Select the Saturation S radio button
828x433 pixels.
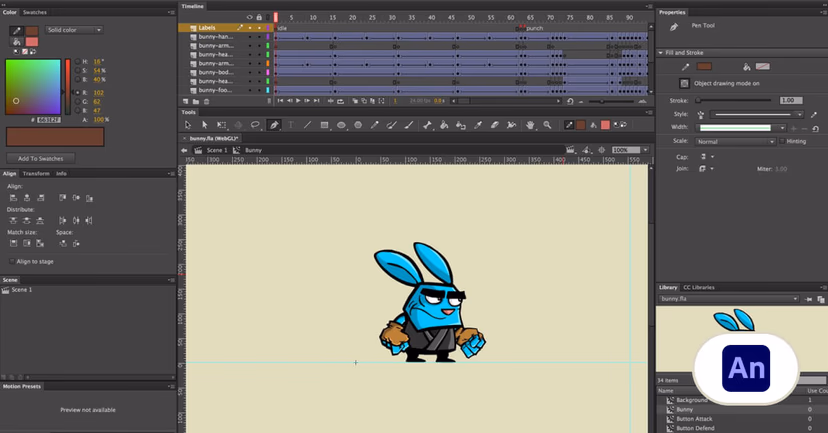point(78,70)
